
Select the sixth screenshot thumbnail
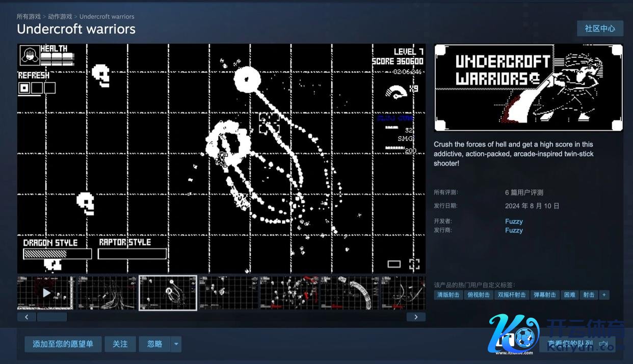tap(350, 293)
